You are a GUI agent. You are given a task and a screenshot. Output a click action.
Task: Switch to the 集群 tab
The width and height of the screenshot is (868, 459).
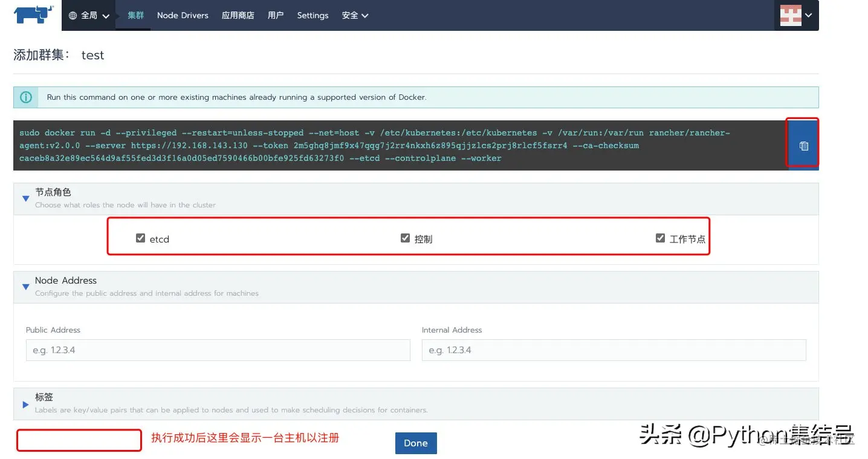(135, 15)
